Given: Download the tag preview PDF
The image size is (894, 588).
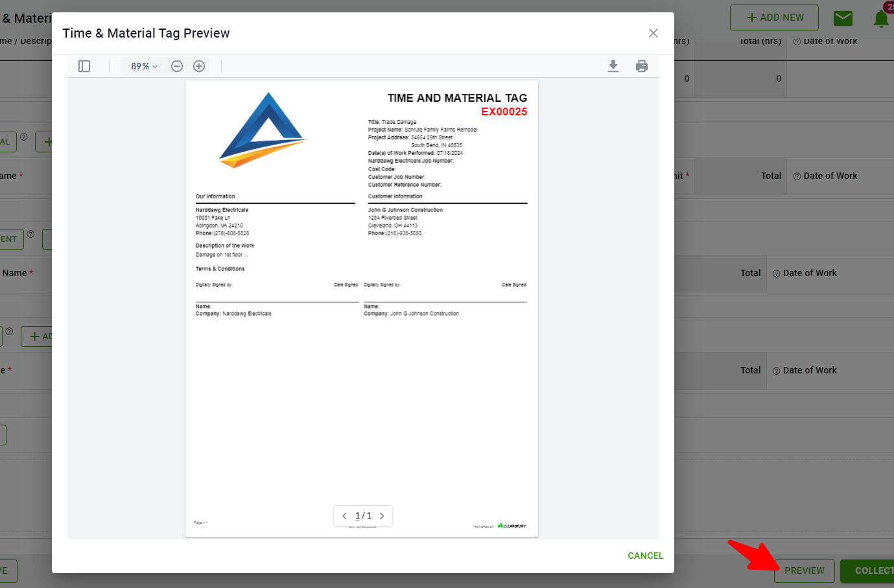Looking at the screenshot, I should 613,66.
